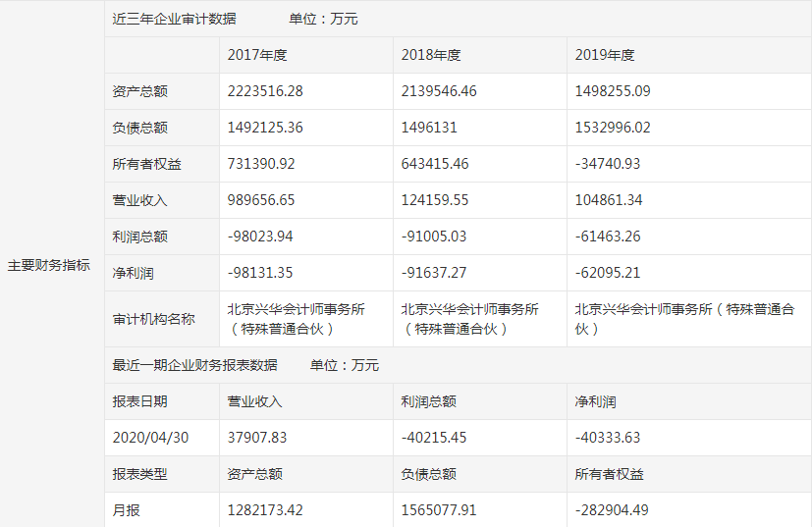812x527 pixels.
Task: Click the 最近一期企业财务报表数据 header text
Action: pyautogui.click(x=194, y=365)
